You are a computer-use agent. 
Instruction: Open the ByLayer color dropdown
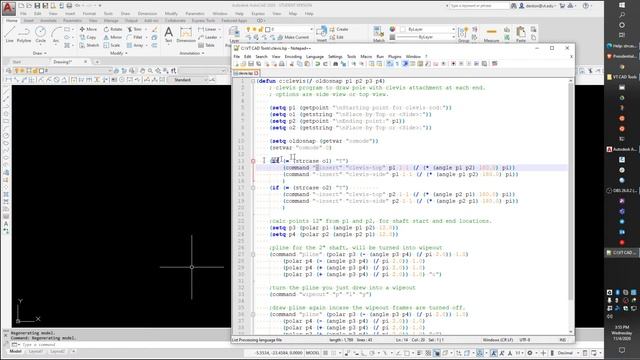coord(453,29)
